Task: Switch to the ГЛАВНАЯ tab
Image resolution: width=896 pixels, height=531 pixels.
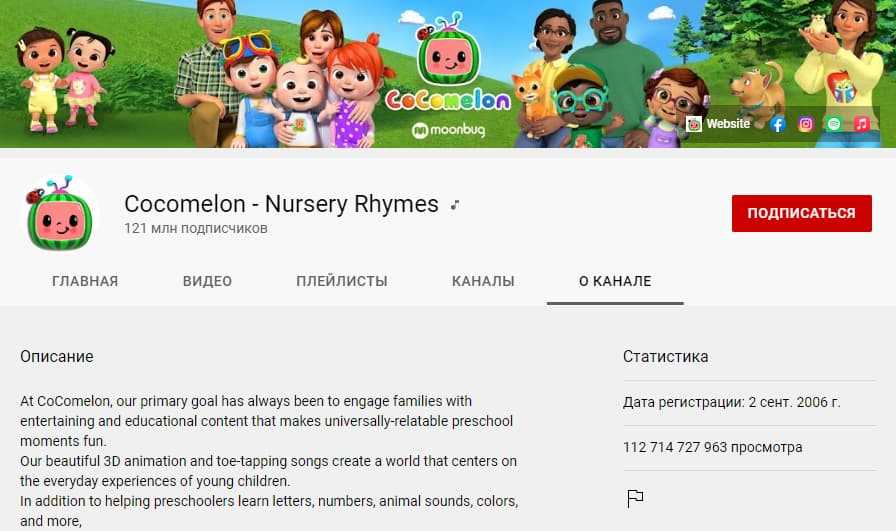Action: [x=85, y=281]
